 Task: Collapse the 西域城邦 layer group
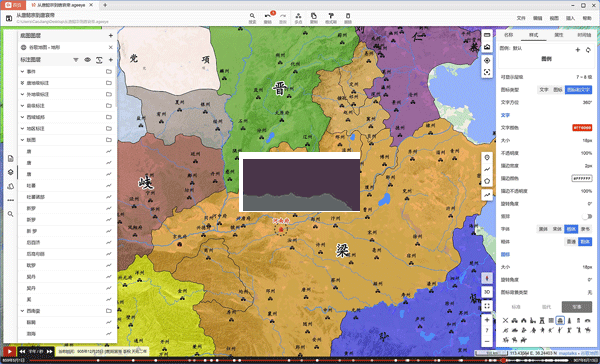coord(23,117)
